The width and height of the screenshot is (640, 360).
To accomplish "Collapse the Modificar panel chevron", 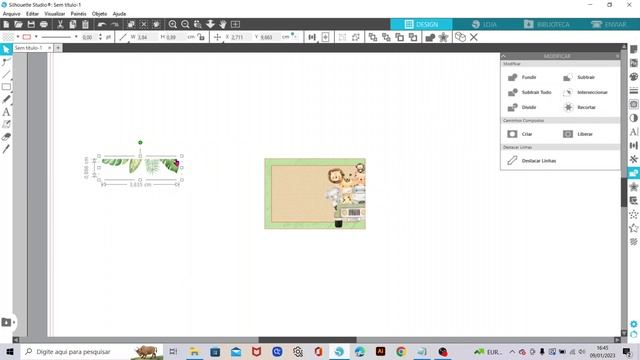I will tap(504, 56).
